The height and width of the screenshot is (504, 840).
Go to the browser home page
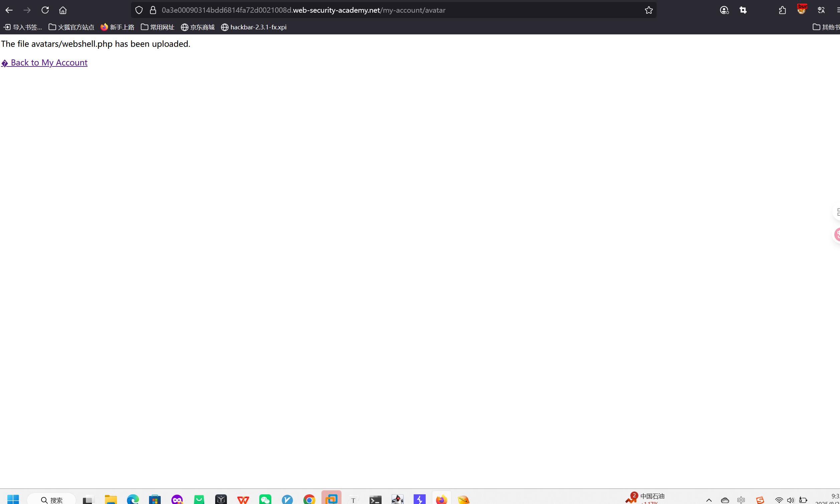tap(63, 10)
